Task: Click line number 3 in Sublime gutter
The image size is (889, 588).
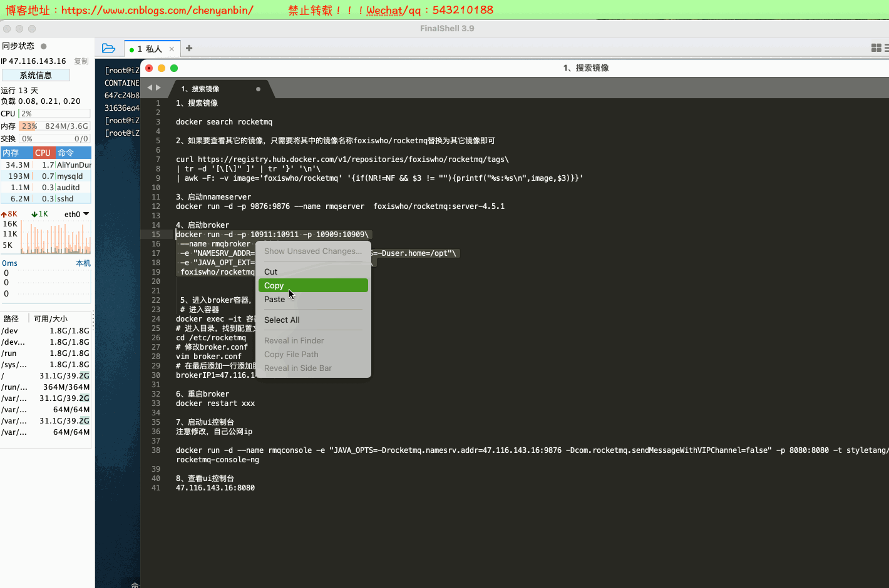Action: (158, 122)
